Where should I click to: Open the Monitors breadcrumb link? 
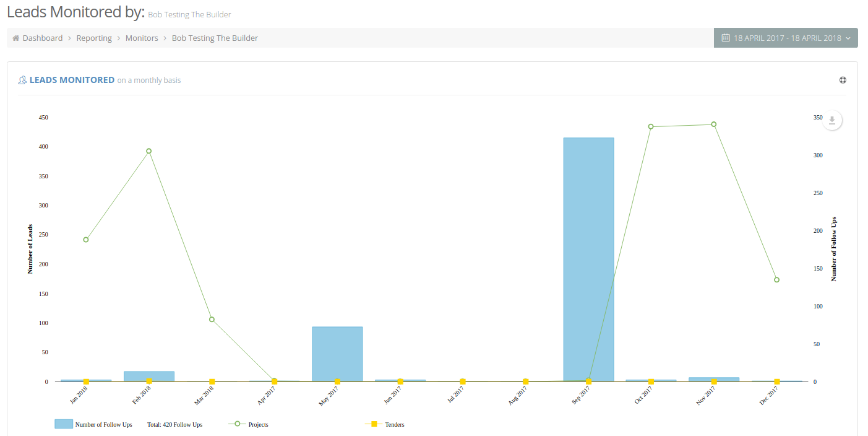tap(142, 38)
